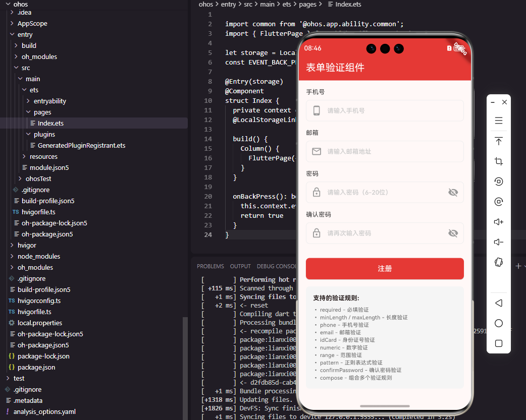Expand the ohosTest folder

[20, 178]
